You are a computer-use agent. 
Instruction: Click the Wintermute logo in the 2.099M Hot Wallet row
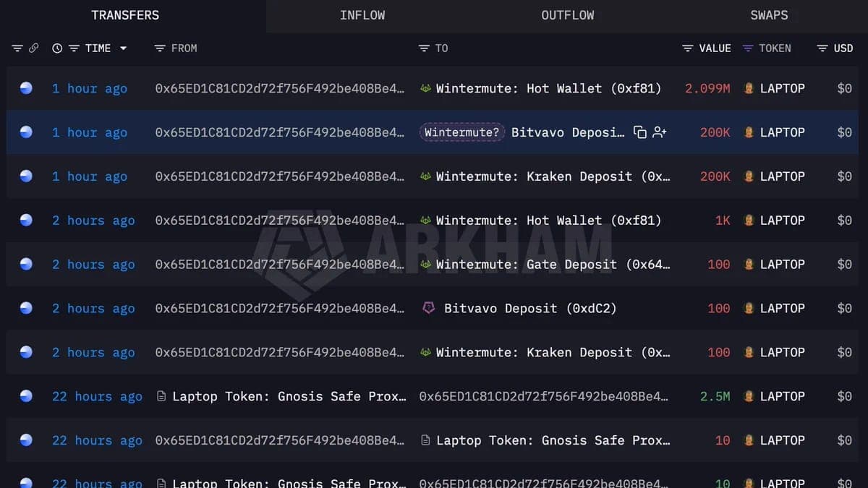(x=425, y=88)
